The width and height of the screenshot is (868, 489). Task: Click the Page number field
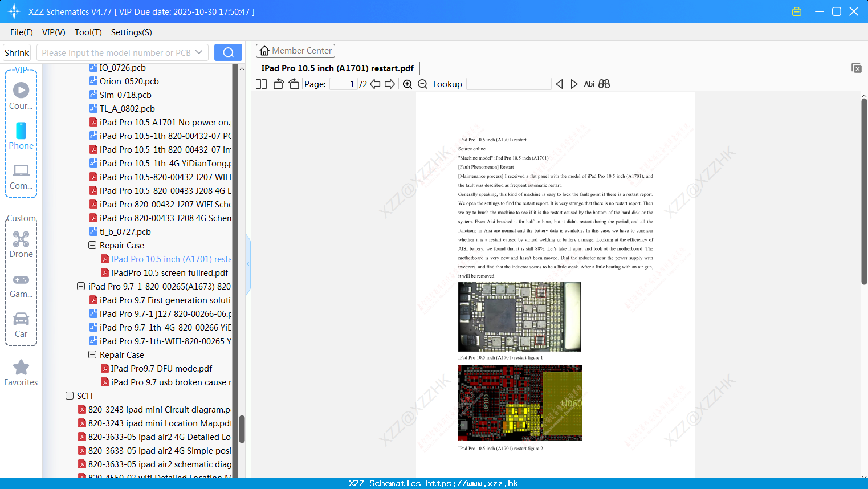(344, 84)
